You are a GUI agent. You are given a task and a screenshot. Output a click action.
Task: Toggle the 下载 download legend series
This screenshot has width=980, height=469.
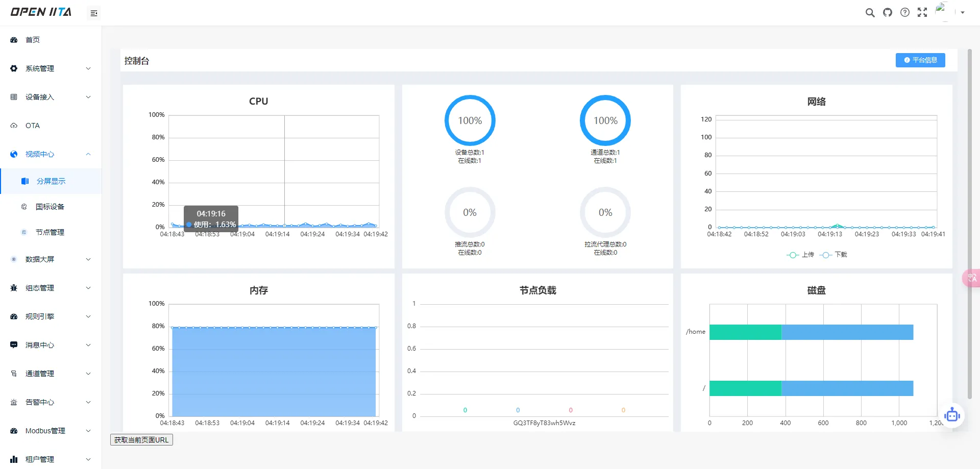tap(834, 255)
